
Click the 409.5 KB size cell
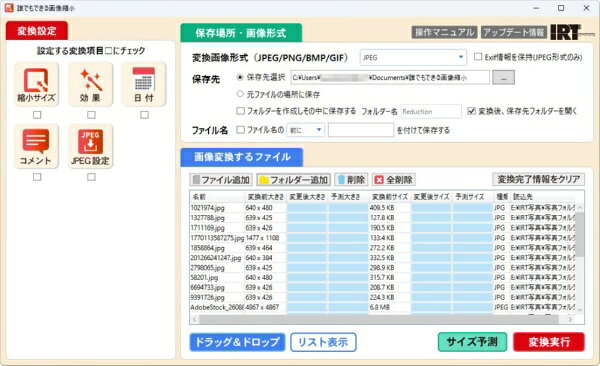point(390,208)
